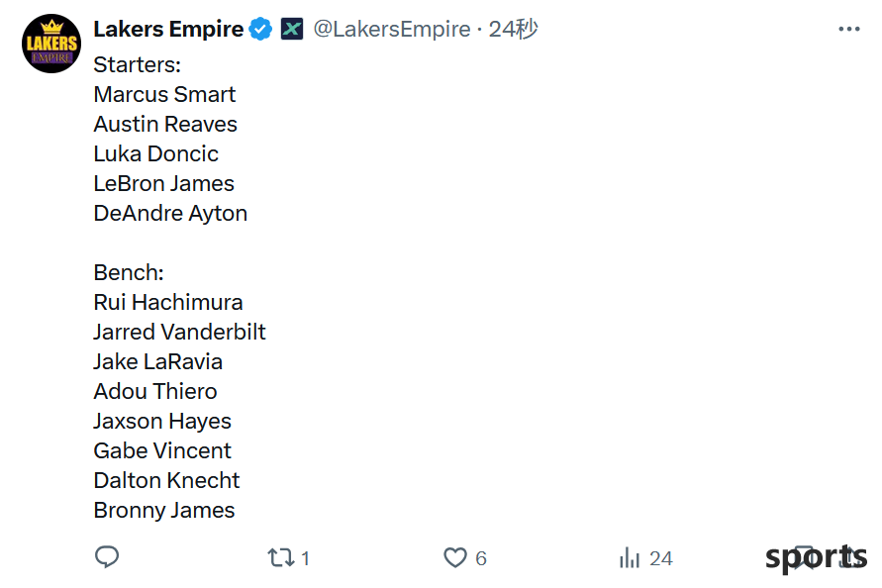Visit the @LakersEmpire handle link

click(391, 29)
